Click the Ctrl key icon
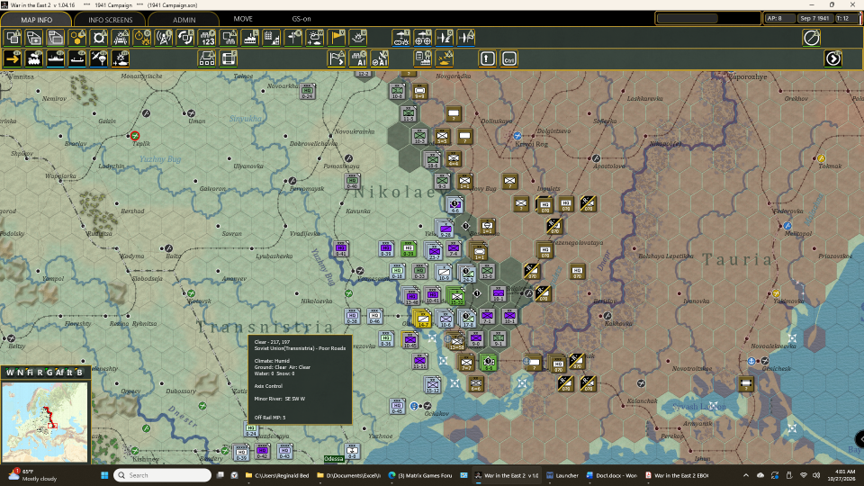The image size is (864, 486). pyautogui.click(x=509, y=58)
